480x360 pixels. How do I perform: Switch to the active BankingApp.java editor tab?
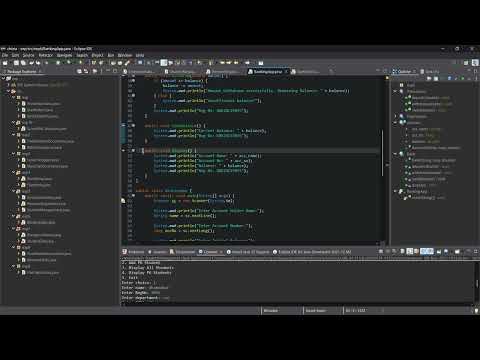click(268, 71)
